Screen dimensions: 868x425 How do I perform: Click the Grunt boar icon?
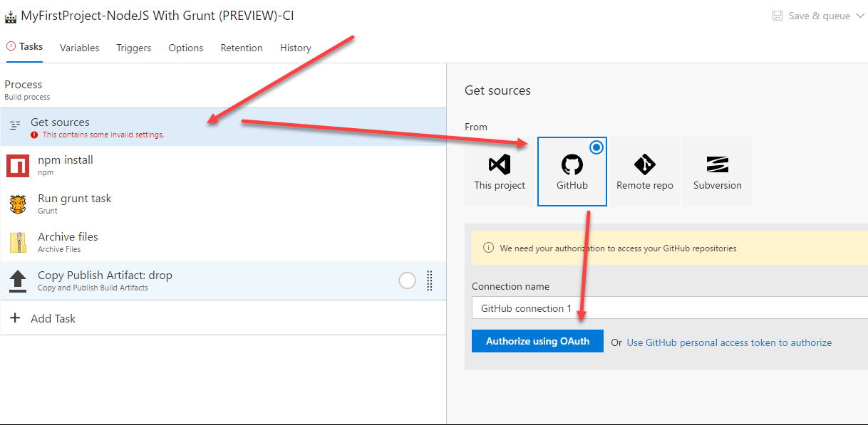[18, 204]
